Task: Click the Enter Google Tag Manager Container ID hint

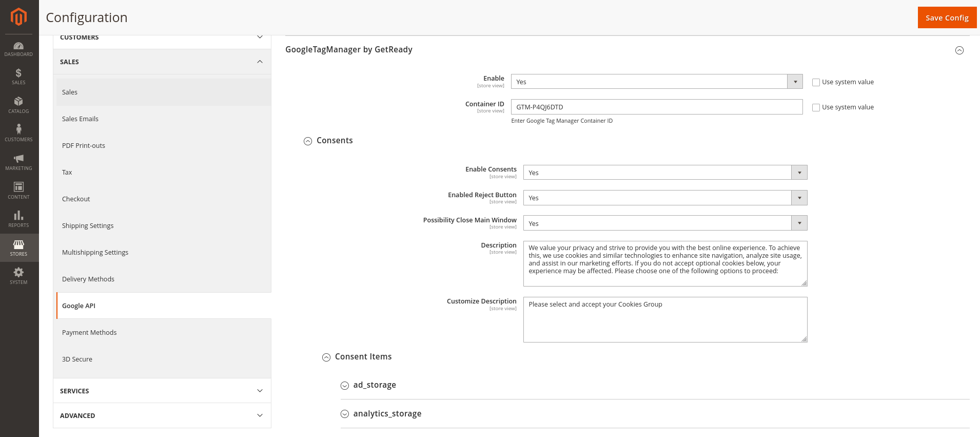Action: pyautogui.click(x=562, y=121)
